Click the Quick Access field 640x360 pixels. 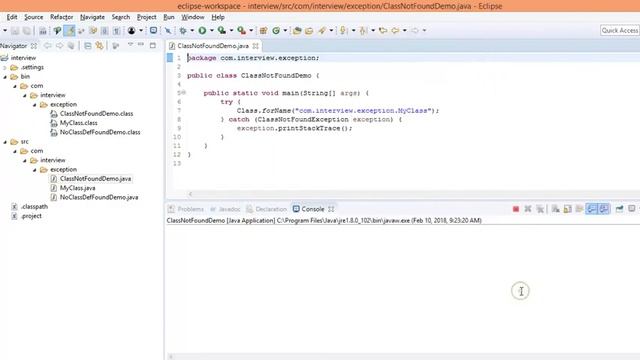(620, 31)
